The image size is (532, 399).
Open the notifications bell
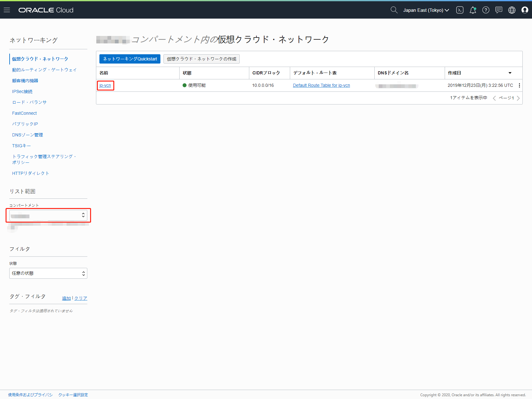click(473, 10)
